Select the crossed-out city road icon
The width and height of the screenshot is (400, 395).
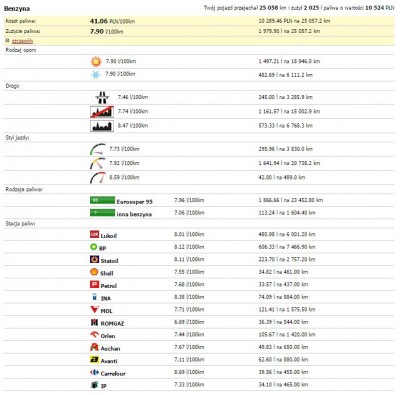pyautogui.click(x=102, y=112)
